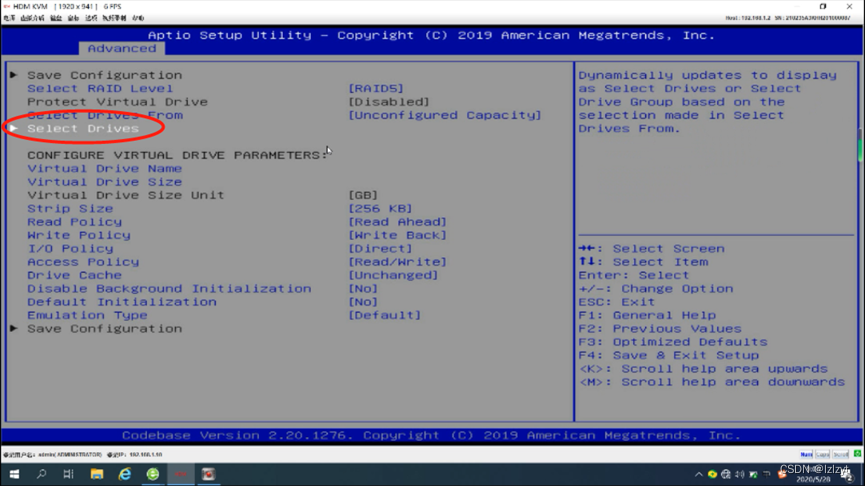Select the Protect Virtual Drive item
The image size is (865, 486).
point(118,102)
